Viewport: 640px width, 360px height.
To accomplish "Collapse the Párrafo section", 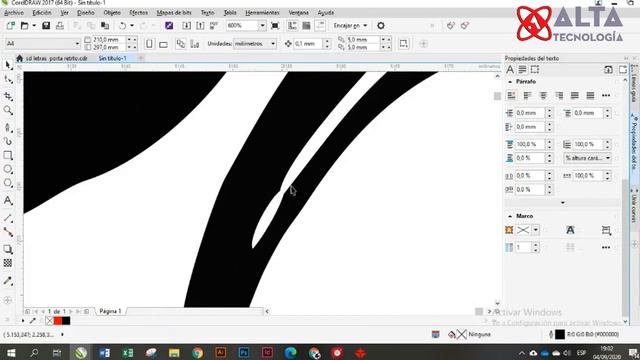I will (510, 82).
